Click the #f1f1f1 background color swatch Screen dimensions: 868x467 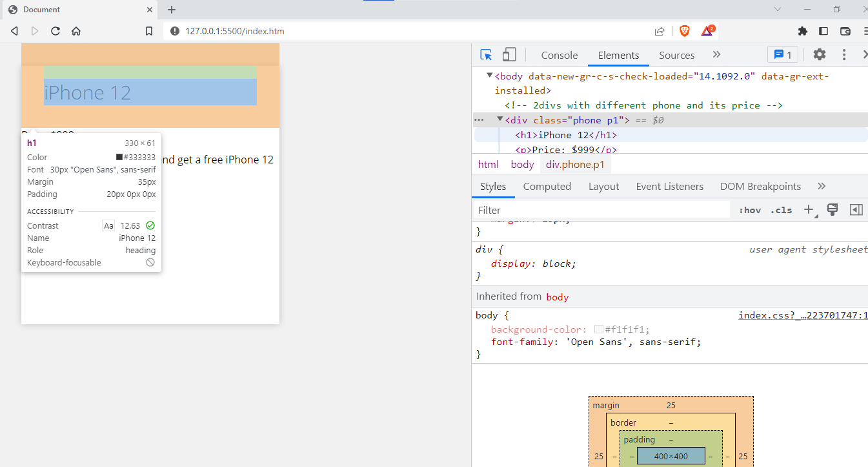599,329
